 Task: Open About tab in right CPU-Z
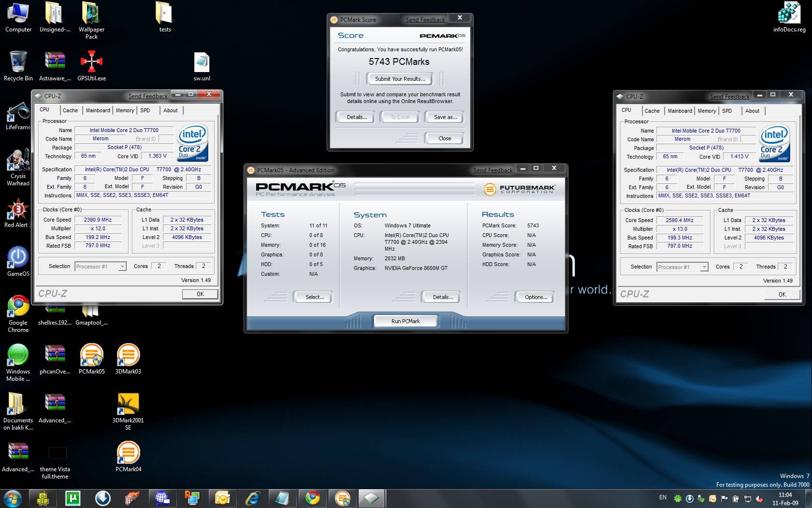click(x=753, y=111)
